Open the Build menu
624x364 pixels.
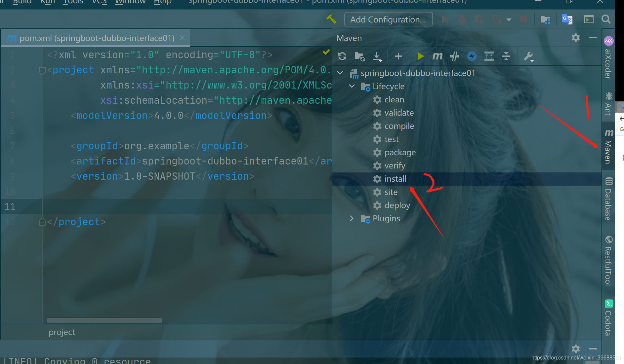[22, 2]
